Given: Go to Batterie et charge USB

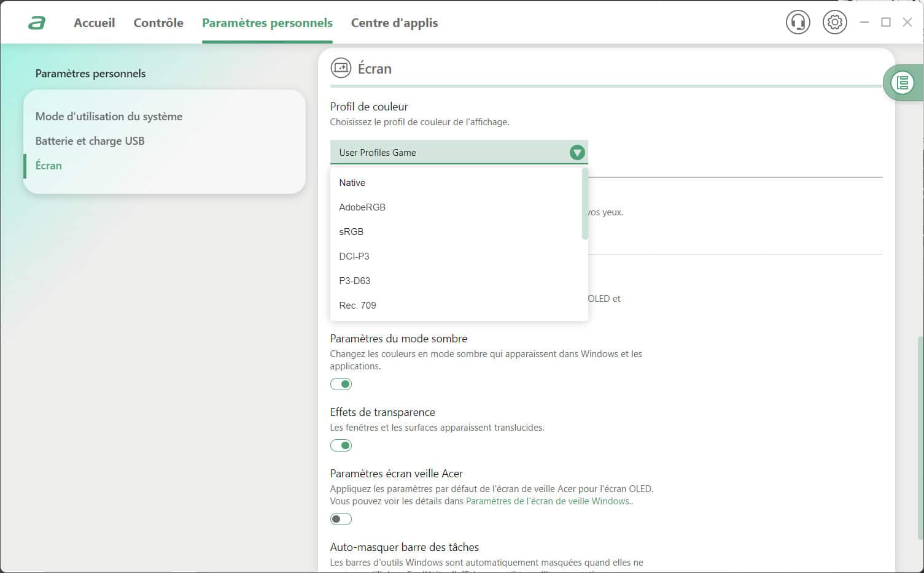Looking at the screenshot, I should (90, 141).
